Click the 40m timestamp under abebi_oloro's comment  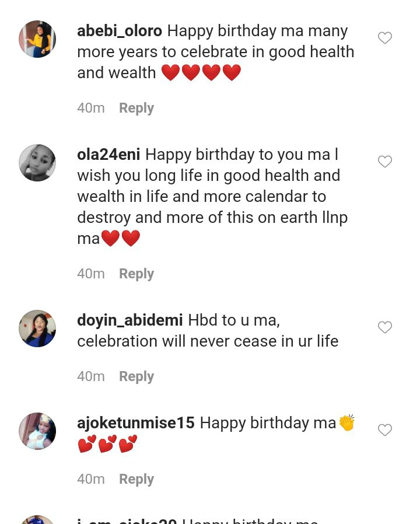[x=91, y=108]
